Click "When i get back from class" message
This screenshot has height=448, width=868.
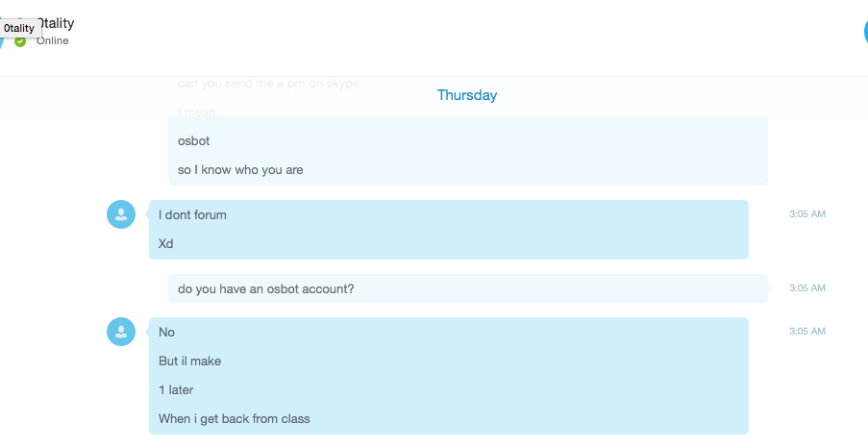point(235,418)
